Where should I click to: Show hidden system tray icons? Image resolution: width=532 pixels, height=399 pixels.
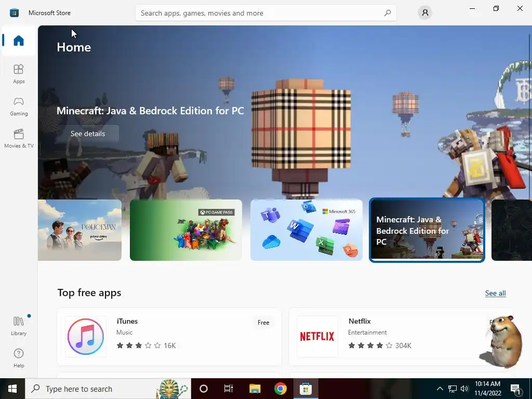click(x=440, y=389)
